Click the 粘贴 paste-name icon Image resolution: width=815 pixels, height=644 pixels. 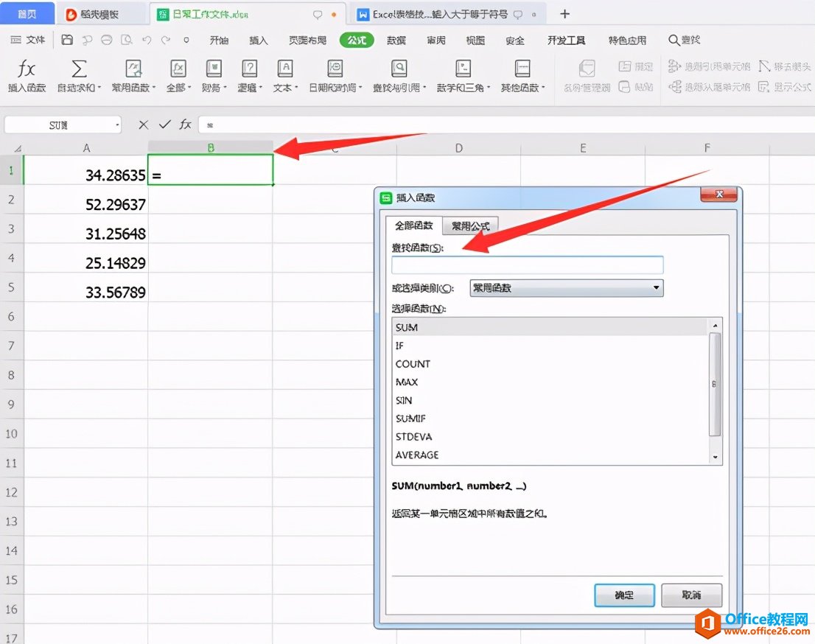pyautogui.click(x=624, y=87)
